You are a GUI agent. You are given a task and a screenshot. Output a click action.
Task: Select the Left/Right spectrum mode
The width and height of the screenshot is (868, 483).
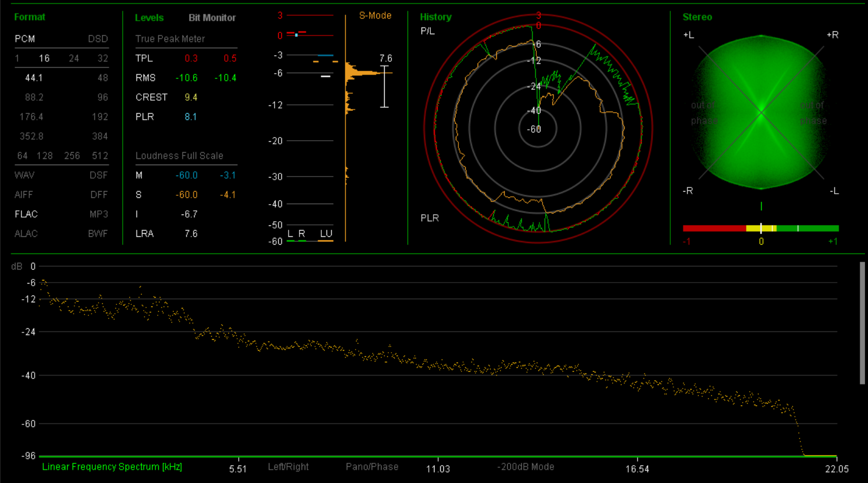pyautogui.click(x=288, y=466)
